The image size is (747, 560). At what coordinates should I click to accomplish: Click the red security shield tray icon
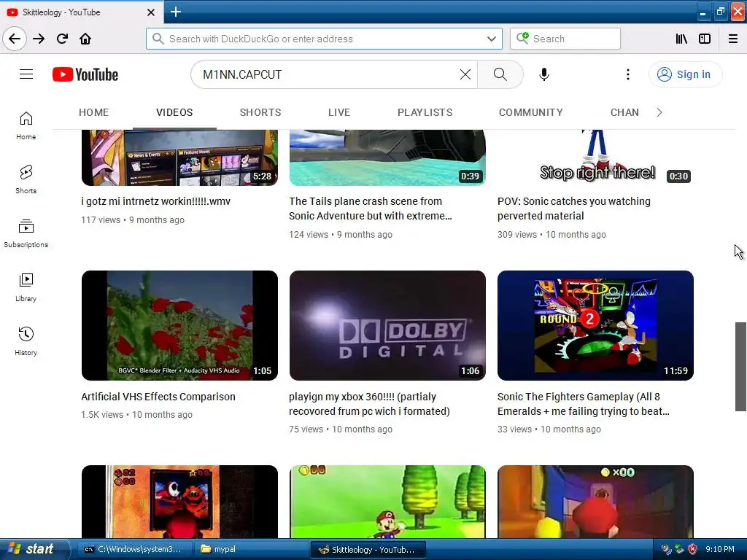pyautogui.click(x=692, y=549)
